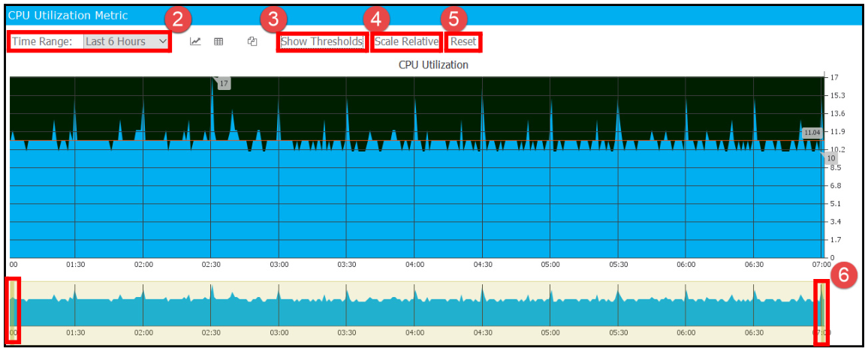Click the CPU Utilization chart title
Viewport: 868px width, 351px height.
pyautogui.click(x=433, y=64)
